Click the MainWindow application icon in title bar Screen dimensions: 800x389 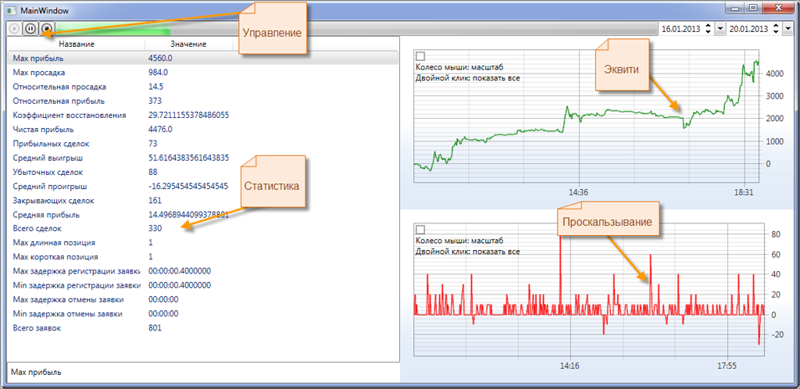tap(12, 11)
